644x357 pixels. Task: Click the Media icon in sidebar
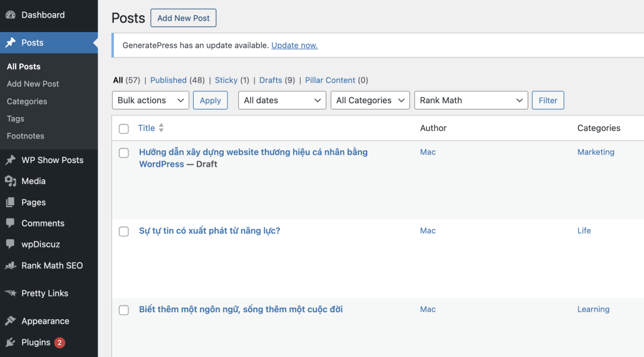tap(11, 181)
